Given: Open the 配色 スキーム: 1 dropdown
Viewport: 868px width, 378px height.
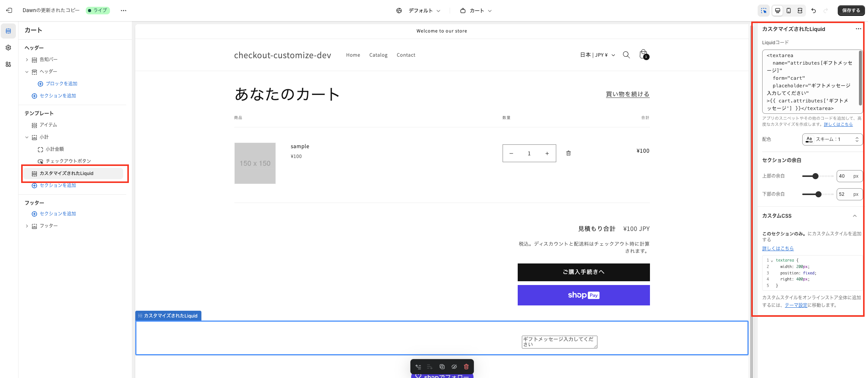Looking at the screenshot, I should (832, 139).
